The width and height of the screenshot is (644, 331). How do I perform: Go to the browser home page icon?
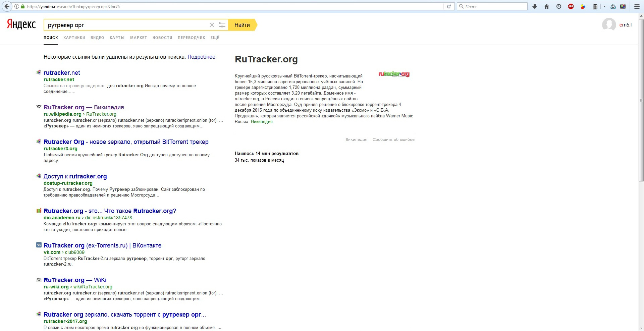pyautogui.click(x=547, y=6)
